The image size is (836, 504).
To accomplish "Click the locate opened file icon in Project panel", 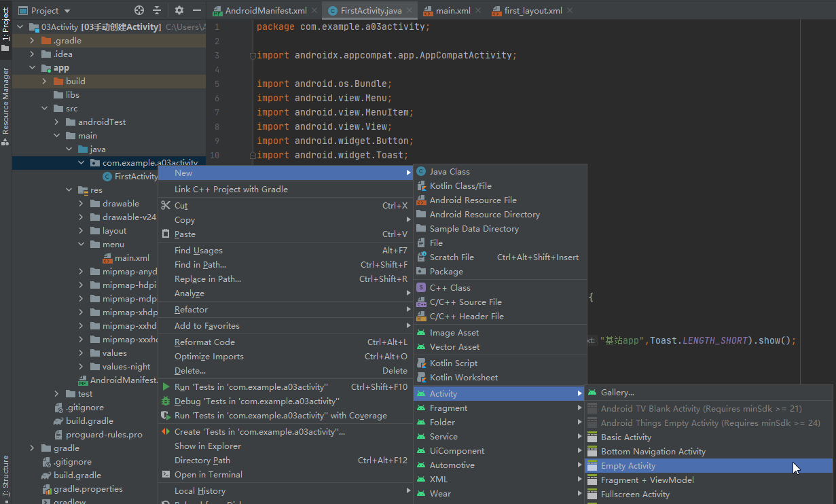I will click(x=139, y=10).
